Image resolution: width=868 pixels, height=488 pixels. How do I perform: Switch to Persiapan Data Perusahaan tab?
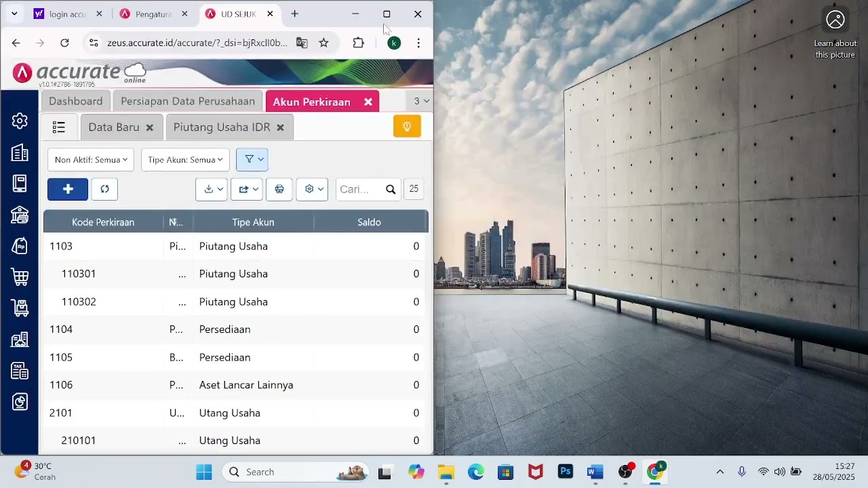coord(188,101)
